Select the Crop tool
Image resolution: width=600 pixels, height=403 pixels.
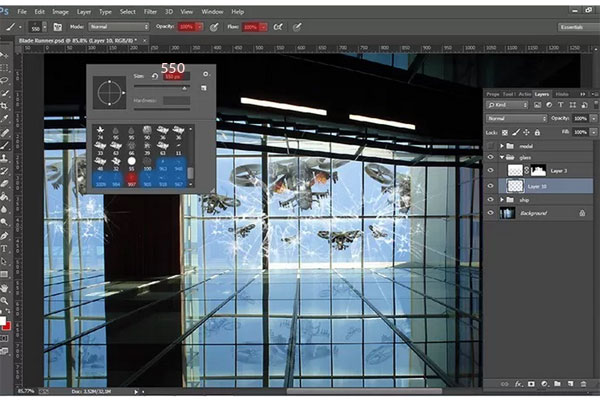click(5, 106)
